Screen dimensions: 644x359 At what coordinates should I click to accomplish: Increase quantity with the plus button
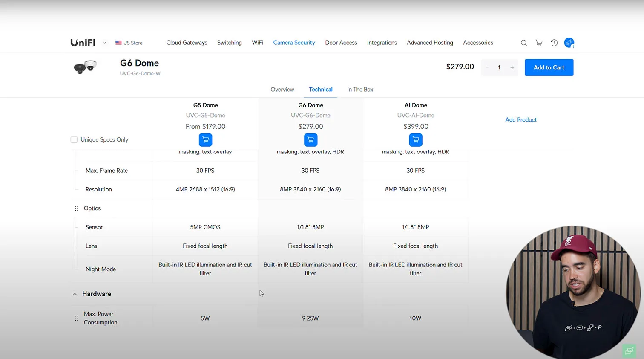[x=512, y=67]
